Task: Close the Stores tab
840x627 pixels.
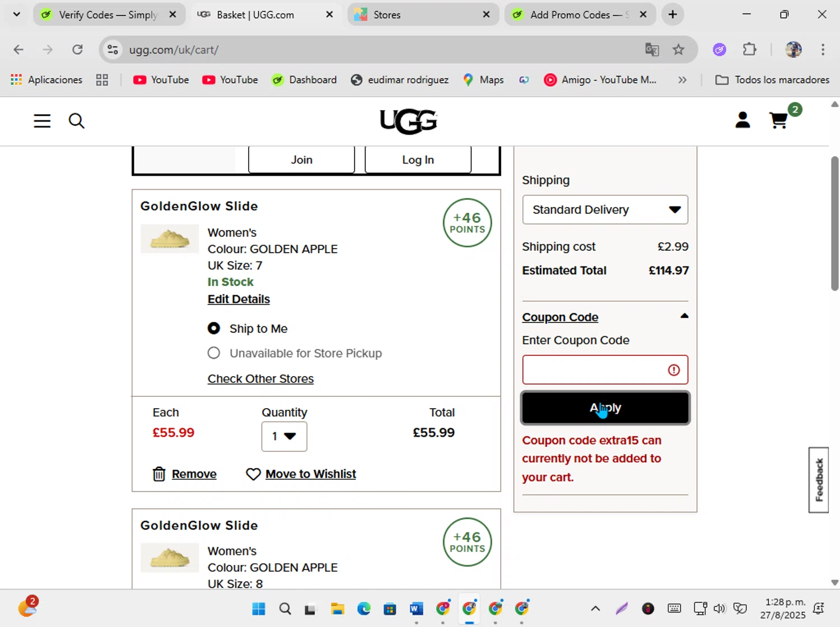Action: [x=486, y=15]
